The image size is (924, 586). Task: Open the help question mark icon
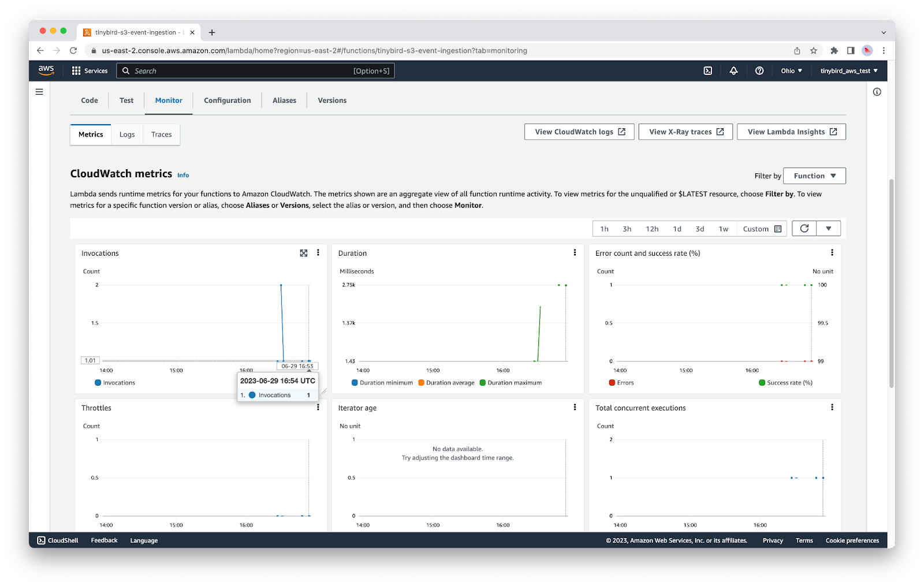(759, 71)
